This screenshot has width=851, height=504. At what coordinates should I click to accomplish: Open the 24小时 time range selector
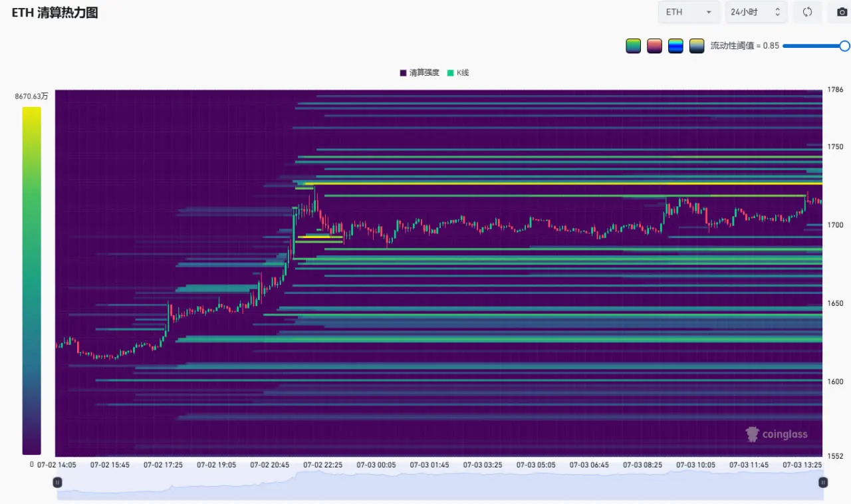point(756,12)
